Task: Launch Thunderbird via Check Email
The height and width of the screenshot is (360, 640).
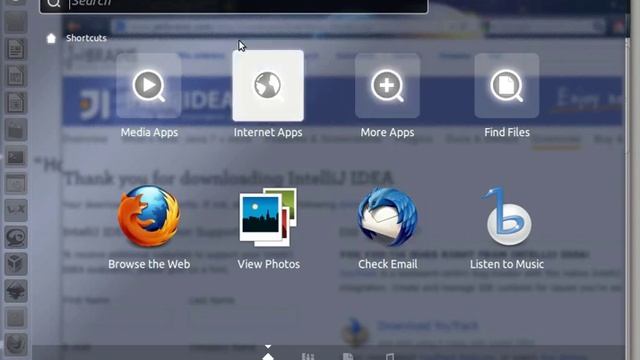Action: click(387, 217)
